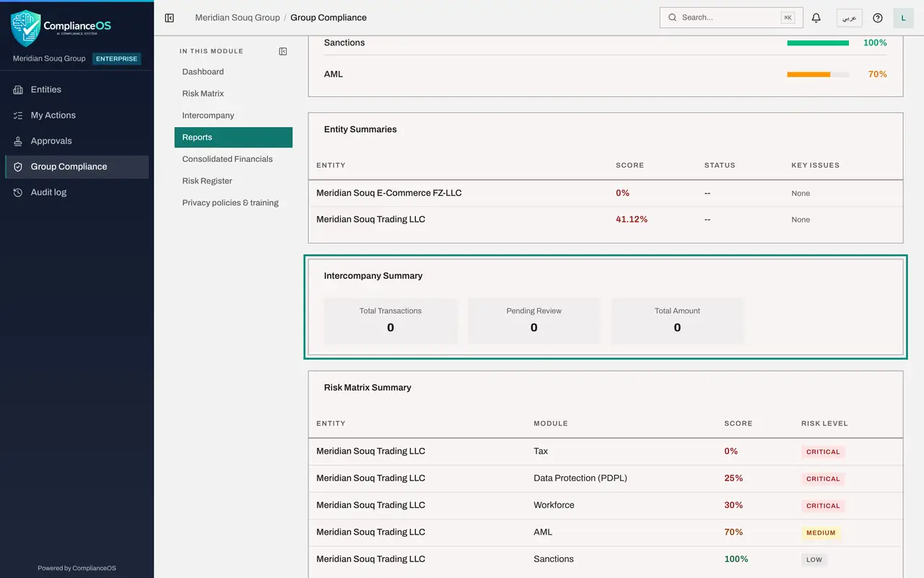
Task: Open the Risk Matrix page
Action: tap(233, 93)
